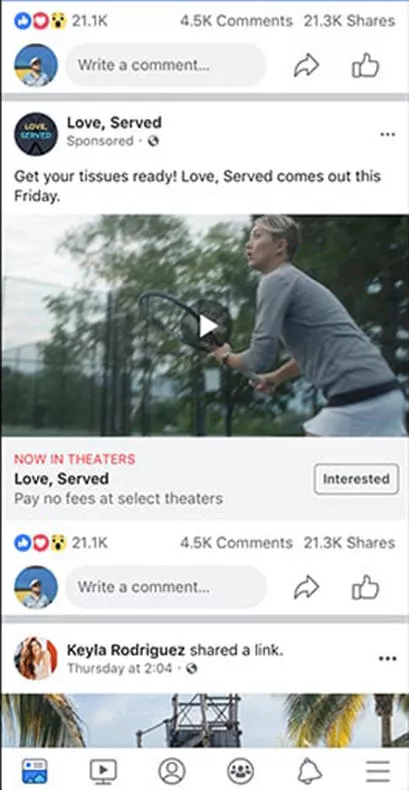409x790 pixels.
Task: Open options menu for Love, Served post
Action: point(387,135)
